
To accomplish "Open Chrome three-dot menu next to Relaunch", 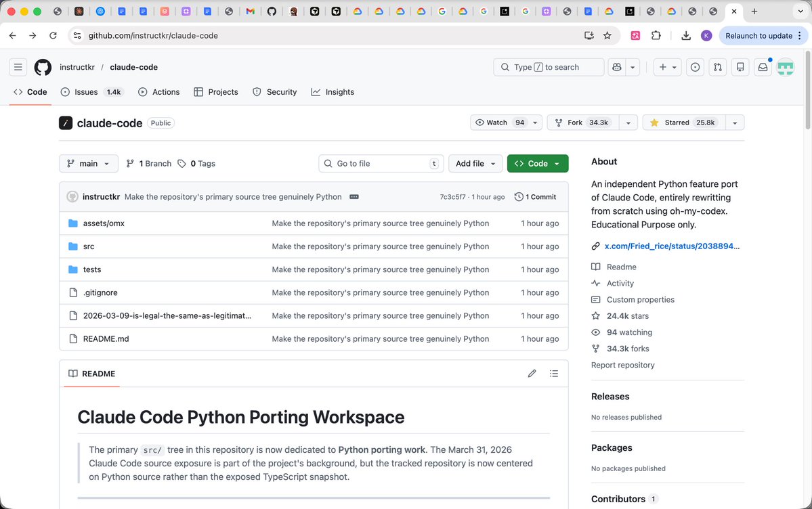I will click(800, 36).
